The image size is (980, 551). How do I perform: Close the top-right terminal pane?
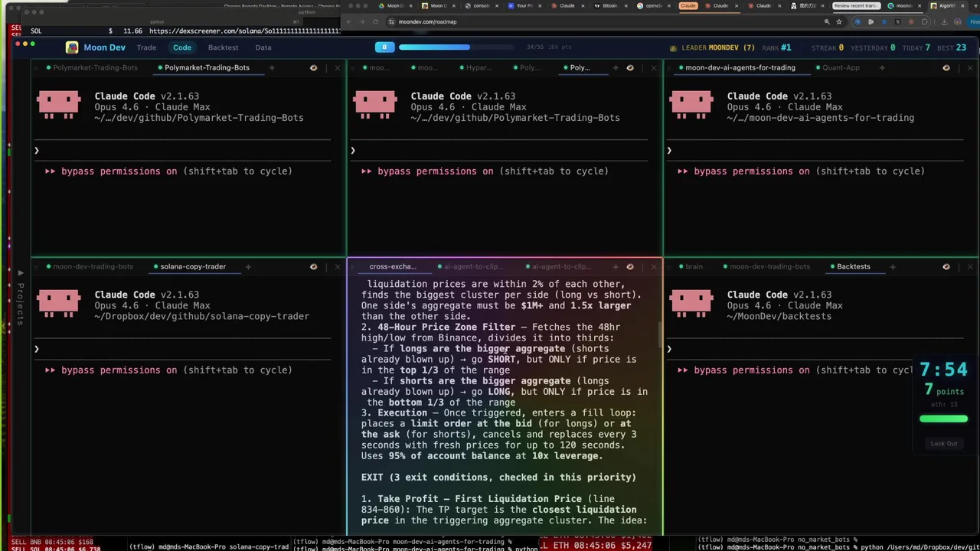tap(970, 67)
